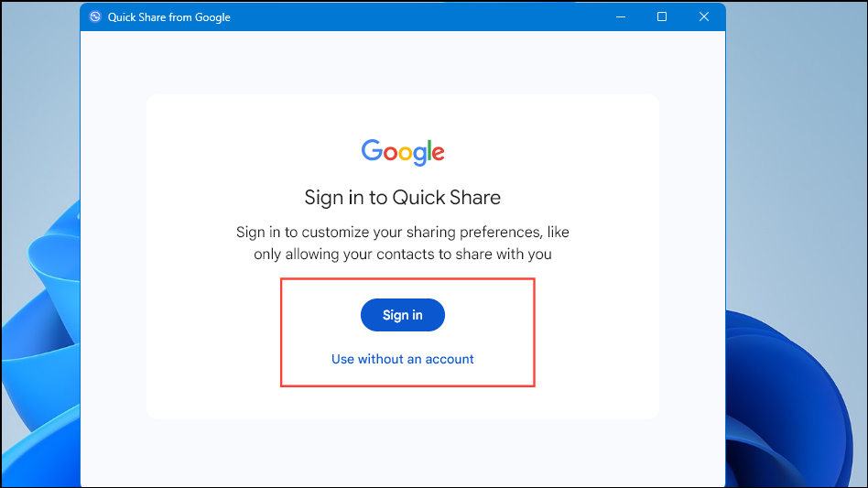Minimize the Quick Share window
The height and width of the screenshot is (488, 868).
click(x=621, y=16)
